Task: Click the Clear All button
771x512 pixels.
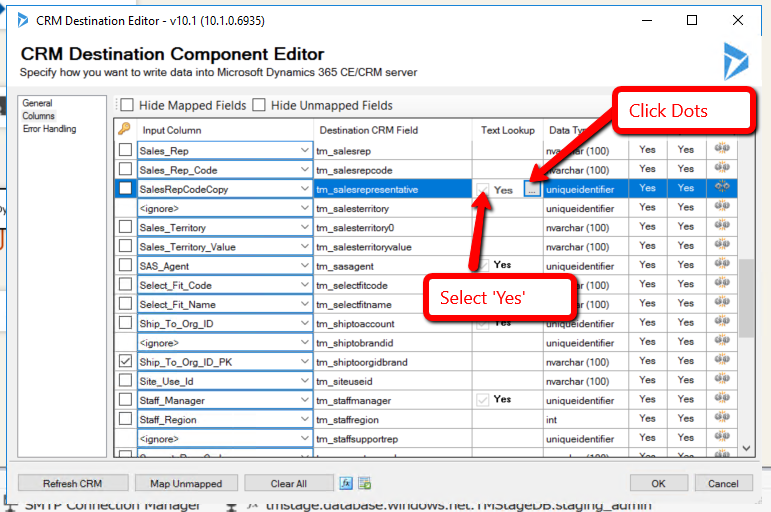Action: coord(289,483)
